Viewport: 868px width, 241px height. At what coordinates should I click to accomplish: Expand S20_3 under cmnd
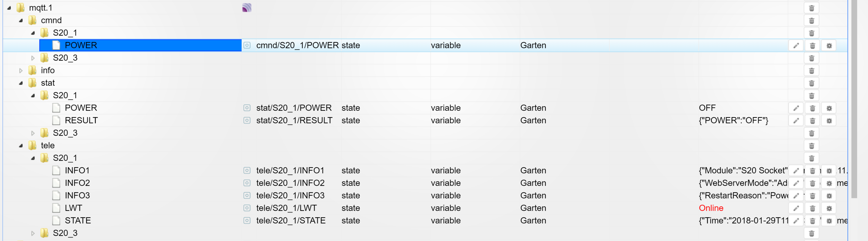coord(33,58)
